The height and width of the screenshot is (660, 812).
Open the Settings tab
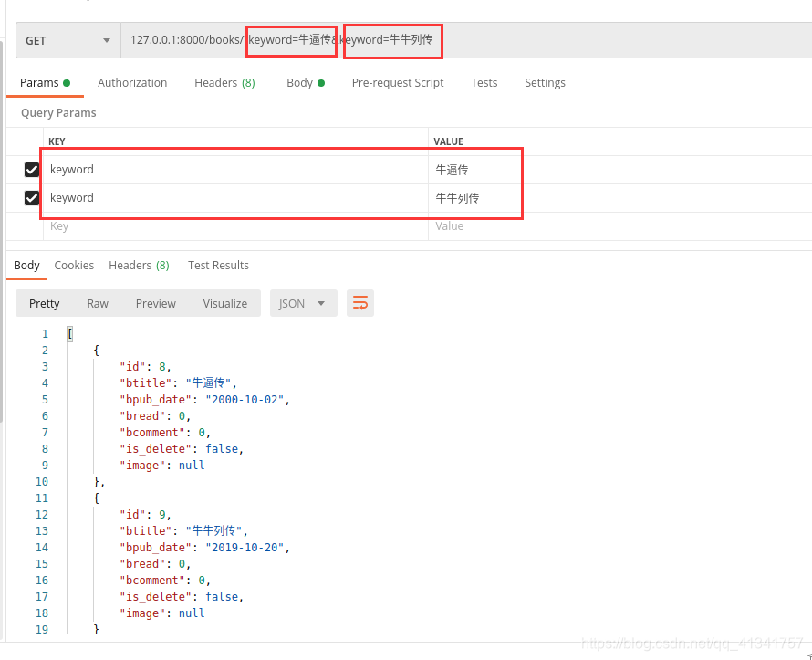click(545, 83)
